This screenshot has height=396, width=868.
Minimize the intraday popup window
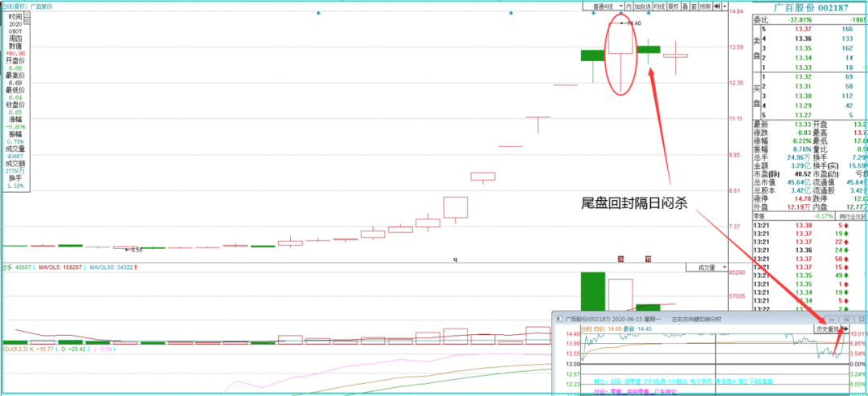pos(832,319)
